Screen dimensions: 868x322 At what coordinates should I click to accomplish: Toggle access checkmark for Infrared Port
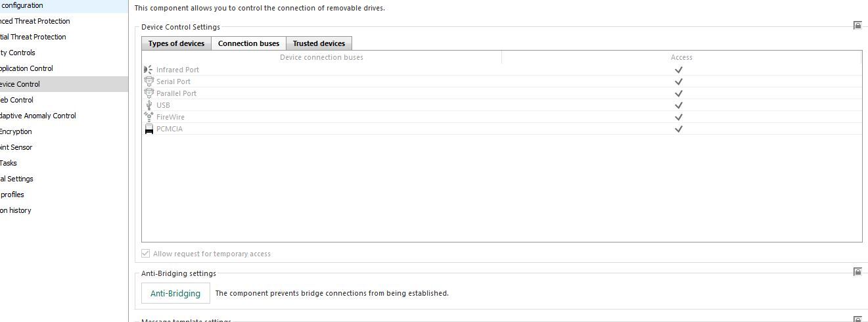[679, 70]
